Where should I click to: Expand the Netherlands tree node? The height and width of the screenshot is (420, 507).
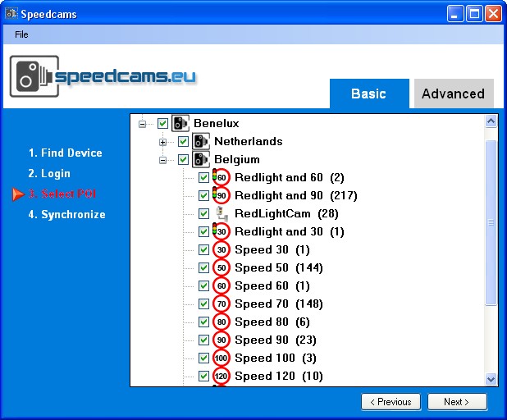coord(162,142)
